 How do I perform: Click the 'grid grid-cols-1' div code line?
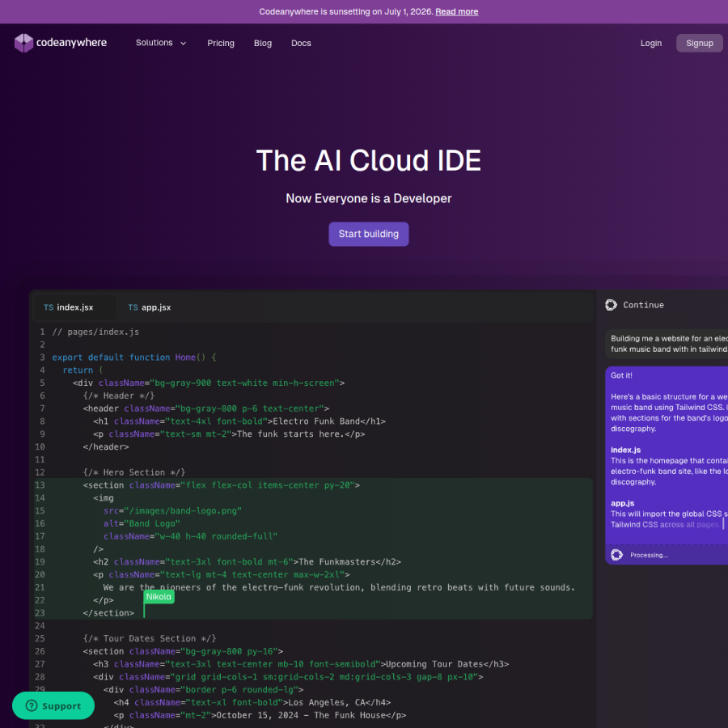click(x=288, y=677)
